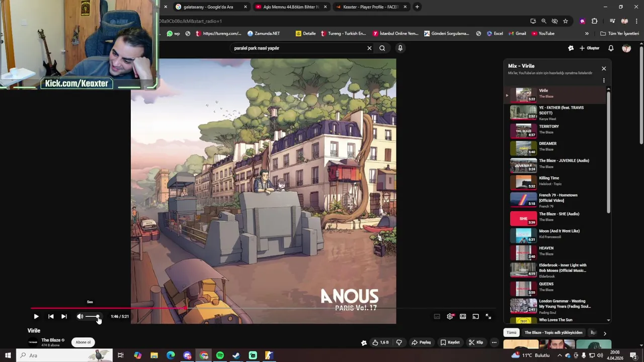Open Chrome three-dot menu

pos(636,21)
